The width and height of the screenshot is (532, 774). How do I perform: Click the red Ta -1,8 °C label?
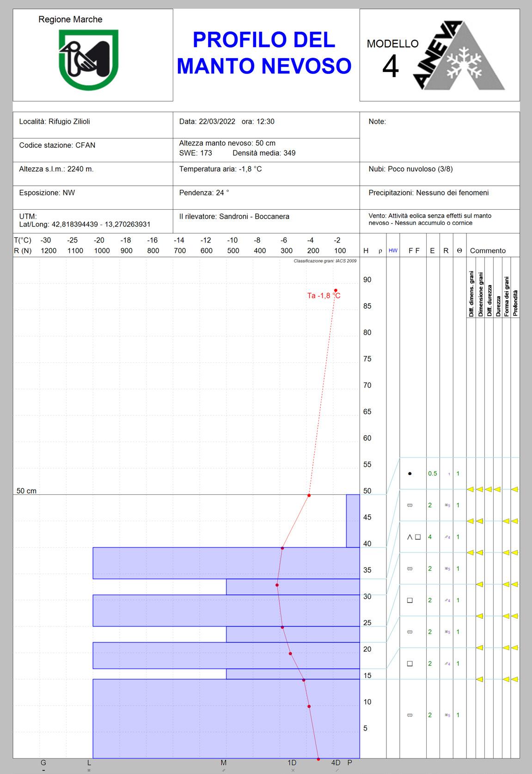324,296
